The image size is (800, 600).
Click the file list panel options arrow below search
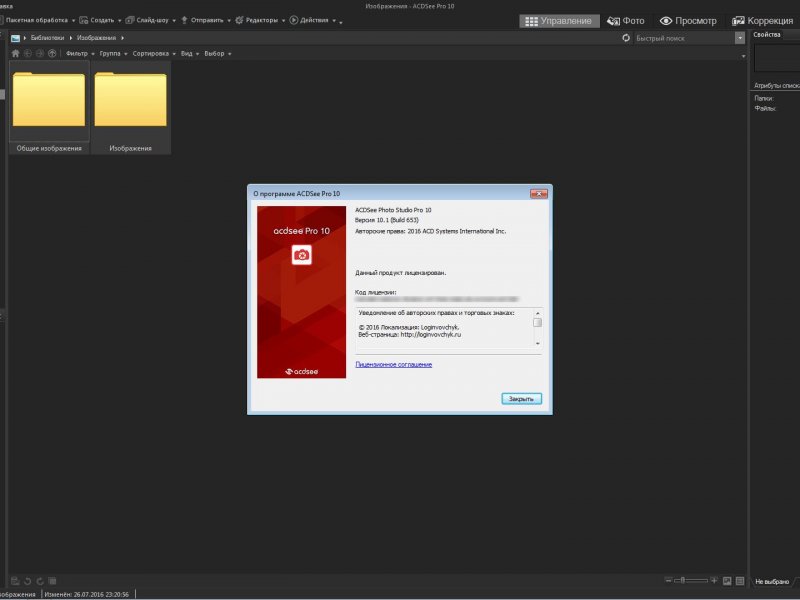coord(743,56)
